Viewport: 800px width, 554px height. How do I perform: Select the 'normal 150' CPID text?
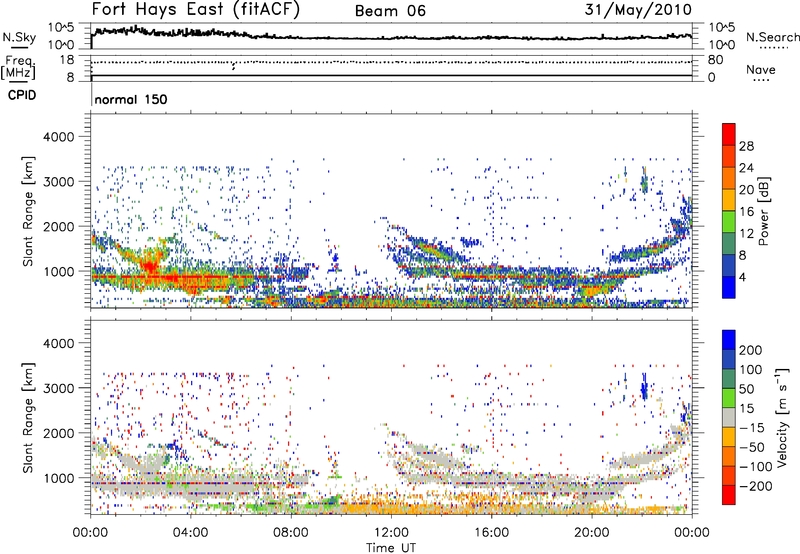pyautogui.click(x=131, y=99)
